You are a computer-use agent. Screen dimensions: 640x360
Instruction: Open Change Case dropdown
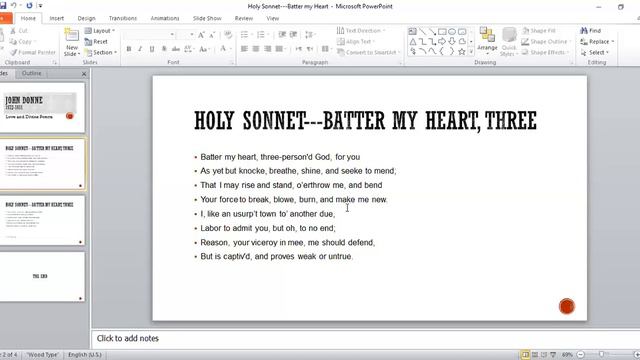[203, 49]
